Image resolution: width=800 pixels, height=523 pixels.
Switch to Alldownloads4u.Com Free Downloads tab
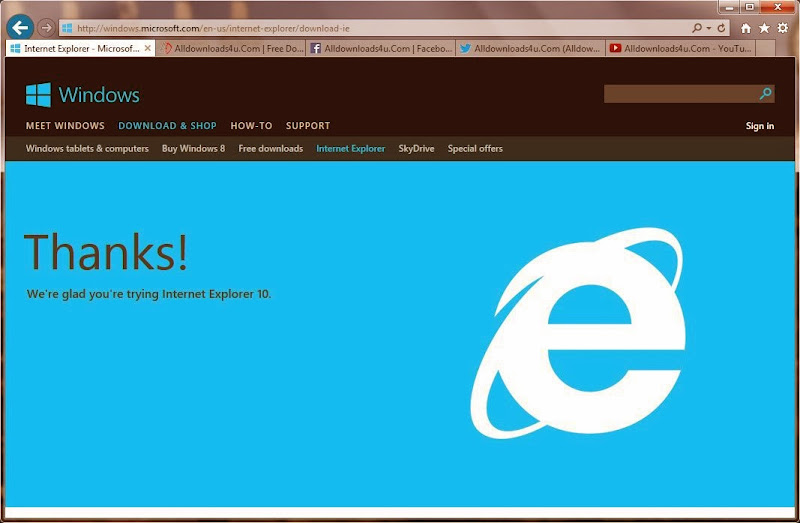tap(231, 48)
